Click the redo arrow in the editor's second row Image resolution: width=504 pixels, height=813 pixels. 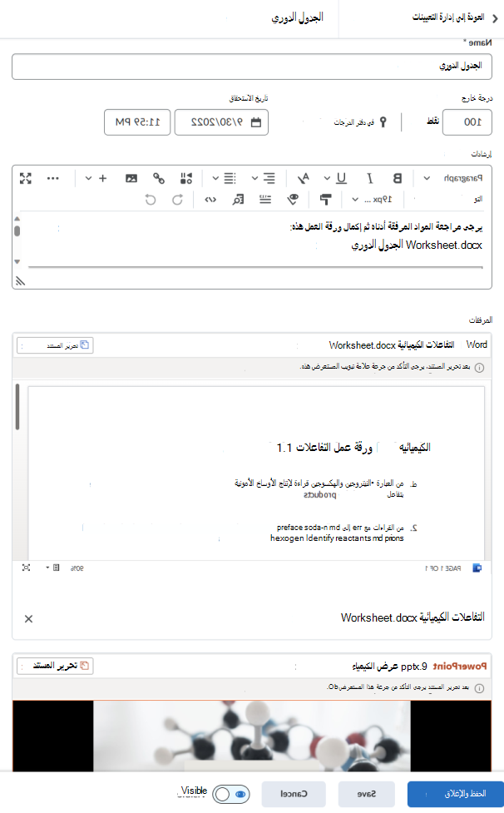[x=178, y=200]
